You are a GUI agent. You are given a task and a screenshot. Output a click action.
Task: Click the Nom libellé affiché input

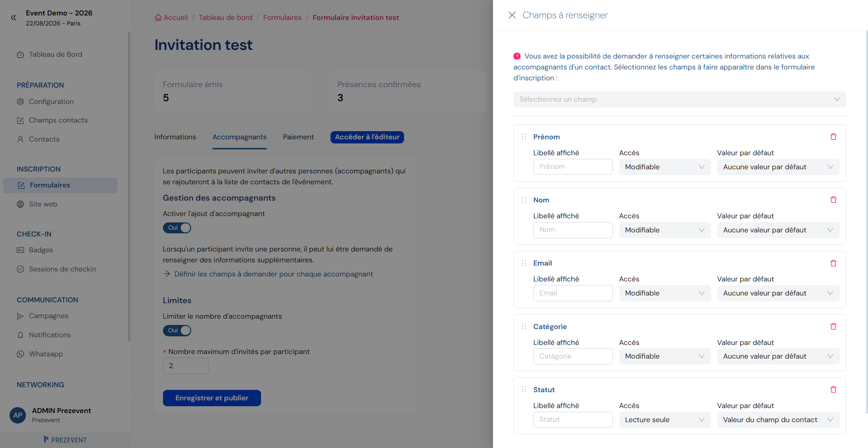(x=573, y=230)
